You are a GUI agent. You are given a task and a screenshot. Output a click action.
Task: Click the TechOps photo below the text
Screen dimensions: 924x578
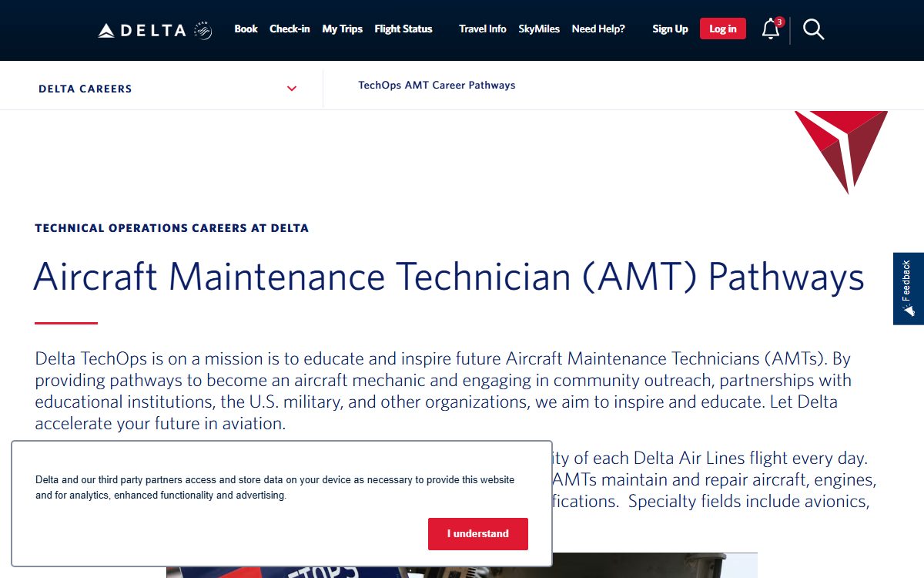(x=462, y=565)
